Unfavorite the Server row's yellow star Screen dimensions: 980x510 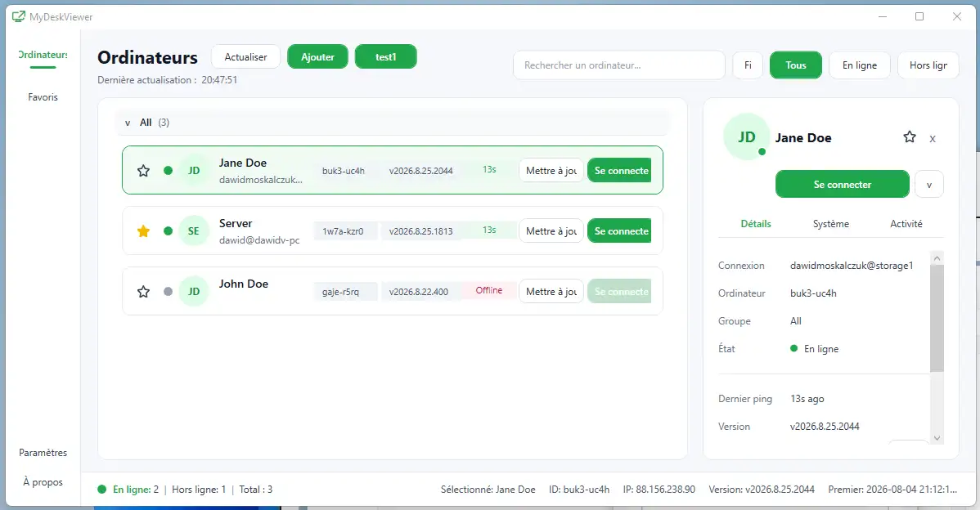point(143,231)
